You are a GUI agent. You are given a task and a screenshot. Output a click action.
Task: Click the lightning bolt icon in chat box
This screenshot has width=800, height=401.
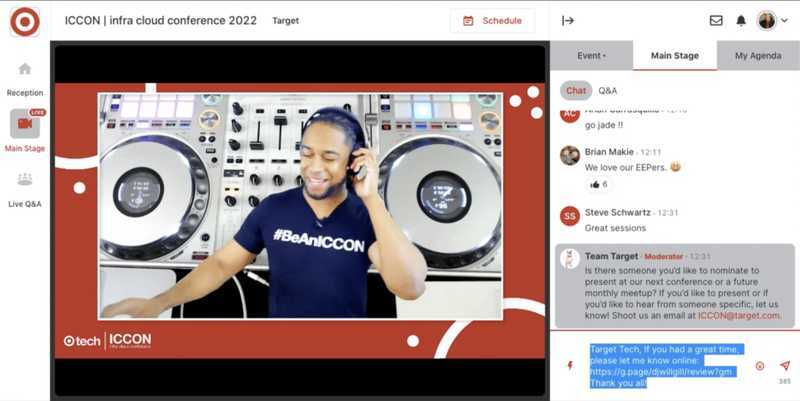[x=570, y=365]
